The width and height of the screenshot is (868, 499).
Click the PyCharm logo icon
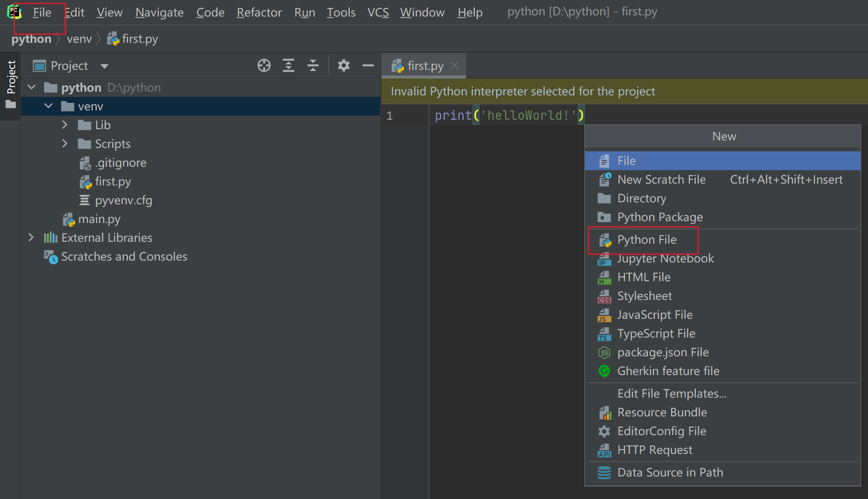[x=14, y=12]
